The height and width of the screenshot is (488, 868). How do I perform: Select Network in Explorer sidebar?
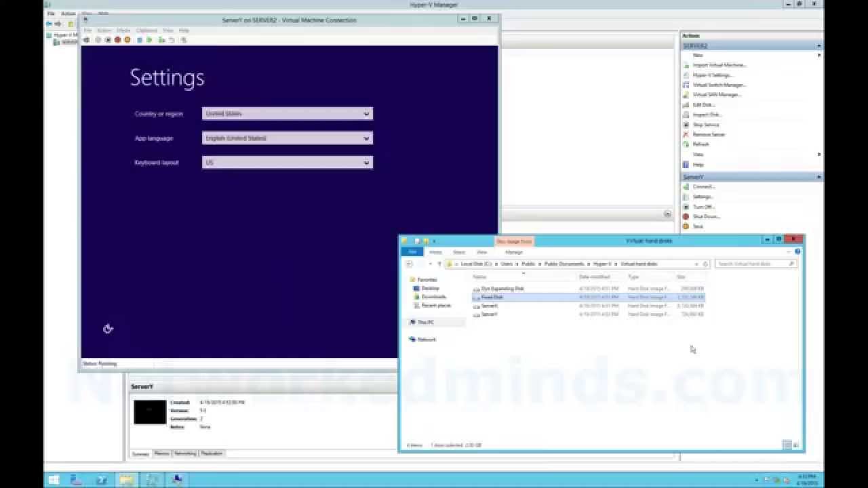pos(426,339)
